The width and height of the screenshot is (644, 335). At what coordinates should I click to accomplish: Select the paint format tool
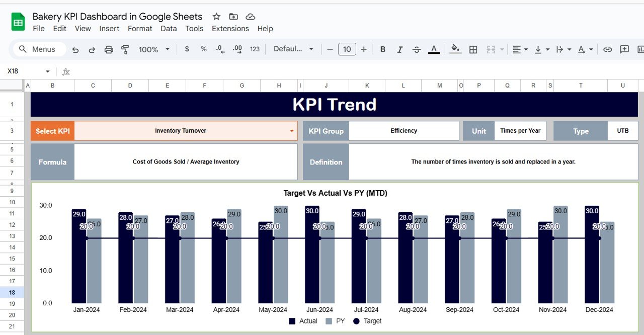click(125, 49)
